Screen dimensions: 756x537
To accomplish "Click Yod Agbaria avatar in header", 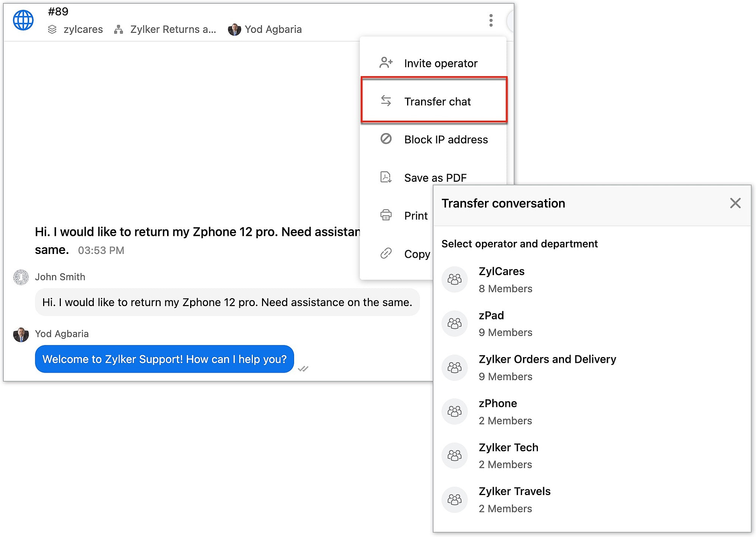I will pyautogui.click(x=234, y=29).
